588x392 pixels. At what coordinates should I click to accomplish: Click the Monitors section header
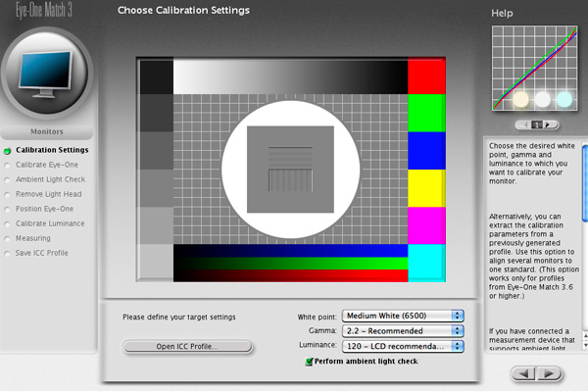pos(47,130)
